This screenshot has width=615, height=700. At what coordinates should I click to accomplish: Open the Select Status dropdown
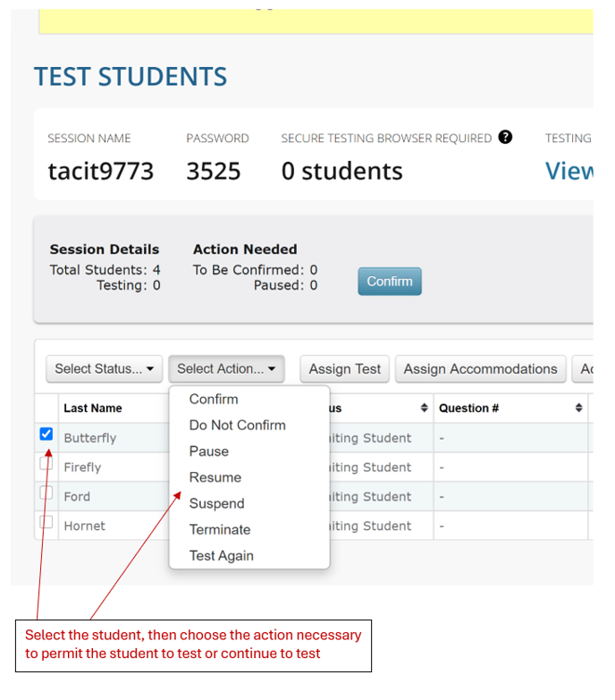pos(104,368)
